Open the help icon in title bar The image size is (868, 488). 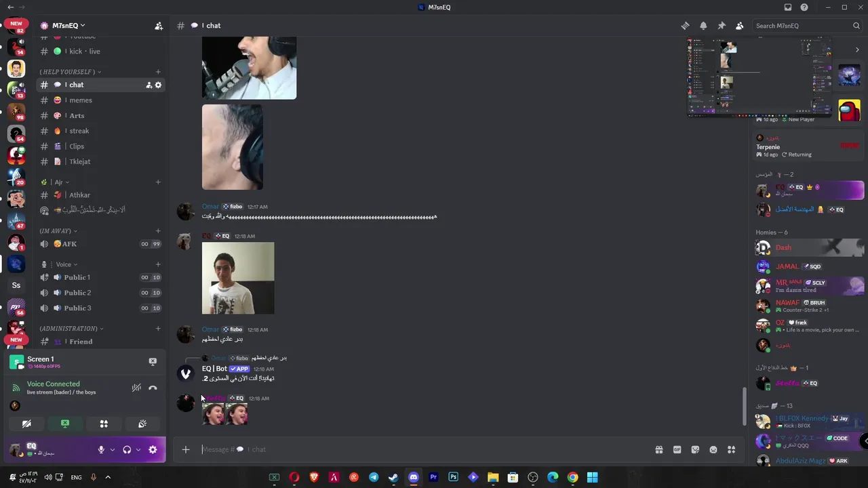point(804,7)
